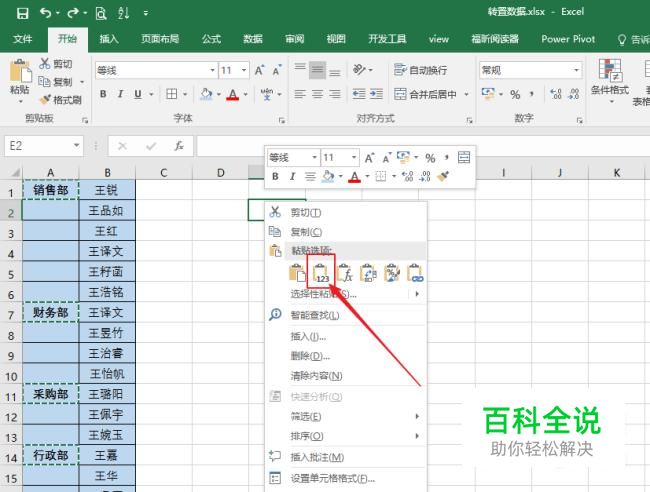
Task: Toggle middle vertical alignment in ribbon
Action: click(x=318, y=70)
